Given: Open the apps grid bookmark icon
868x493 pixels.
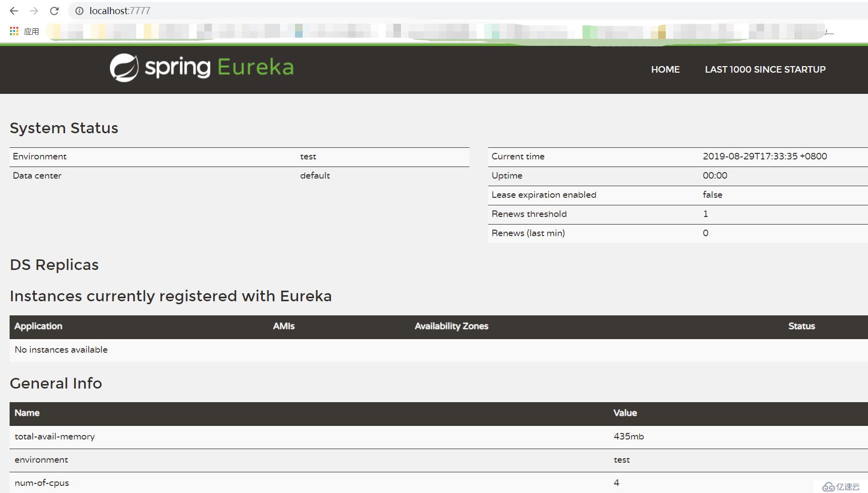Looking at the screenshot, I should point(14,31).
